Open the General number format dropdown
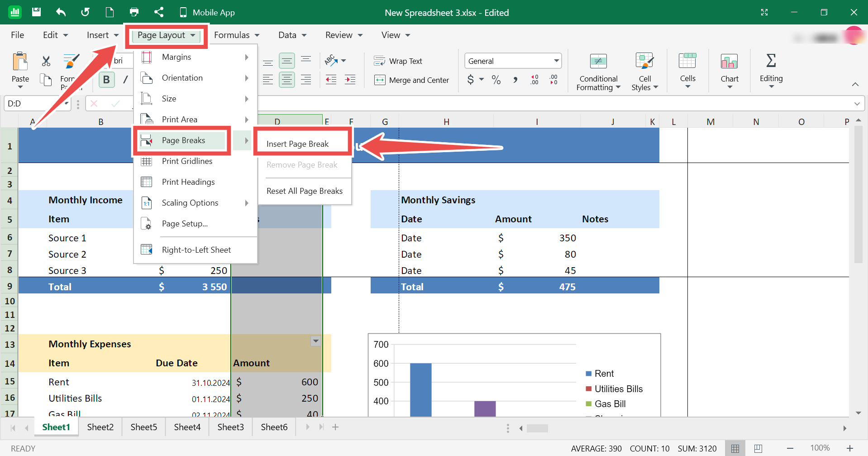 pos(513,61)
